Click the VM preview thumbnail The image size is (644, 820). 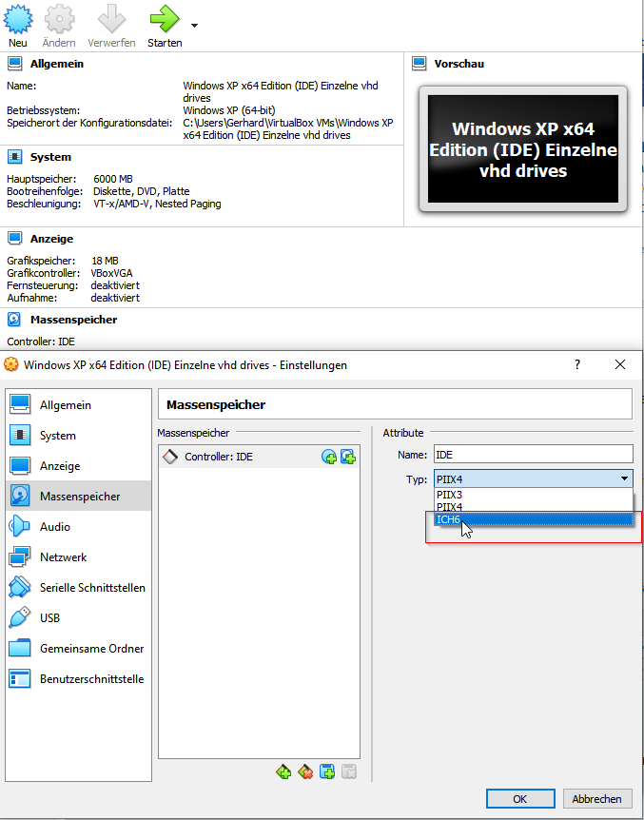523,149
